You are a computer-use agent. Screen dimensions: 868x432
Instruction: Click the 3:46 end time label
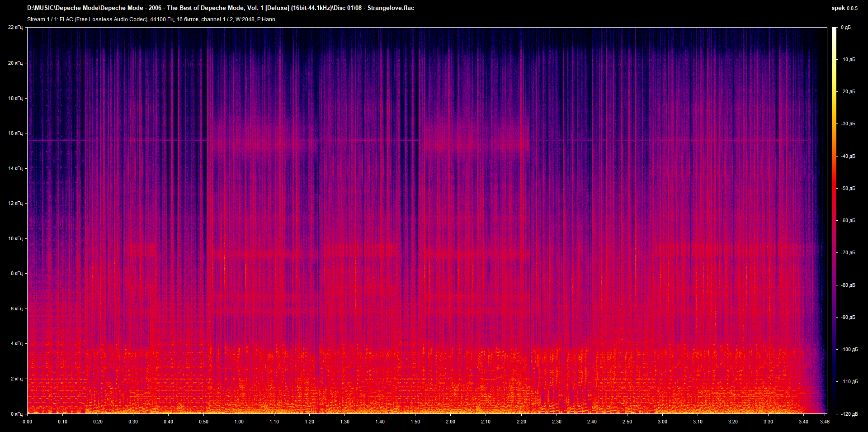(x=825, y=422)
